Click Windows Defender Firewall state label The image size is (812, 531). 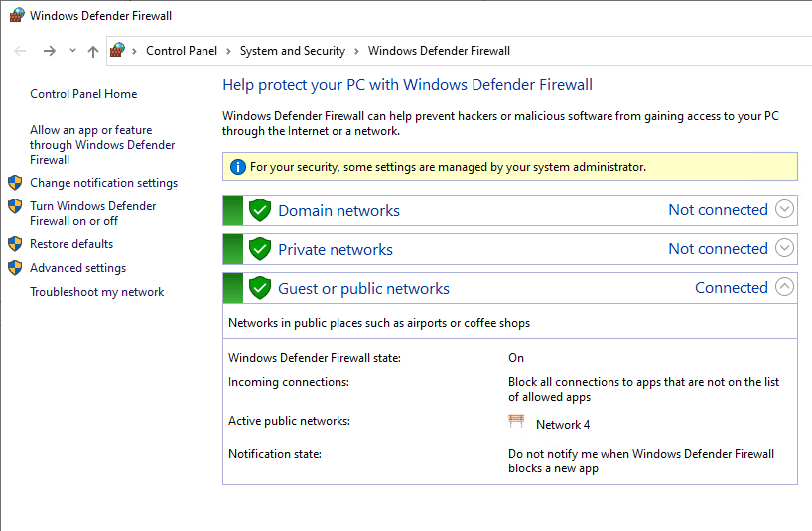[x=315, y=358]
